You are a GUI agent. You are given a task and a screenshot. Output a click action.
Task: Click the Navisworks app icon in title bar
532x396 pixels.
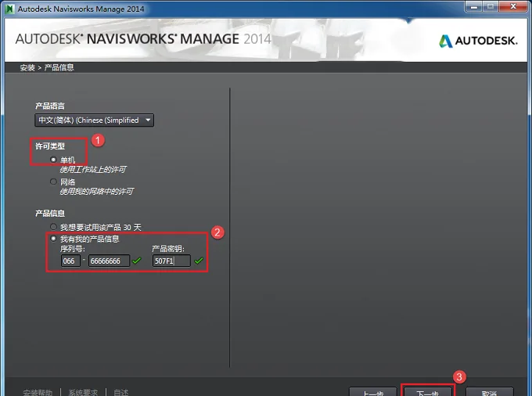tap(10, 9)
